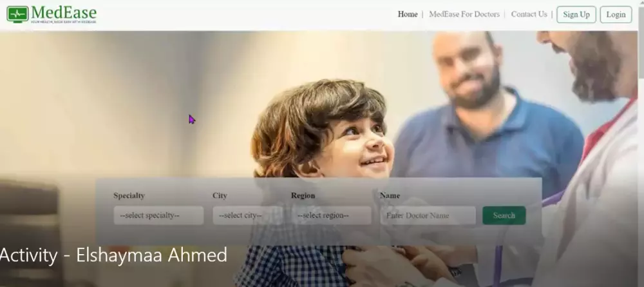Screen dimensions: 644x287
Task: Click the Name field label
Action: (x=390, y=195)
